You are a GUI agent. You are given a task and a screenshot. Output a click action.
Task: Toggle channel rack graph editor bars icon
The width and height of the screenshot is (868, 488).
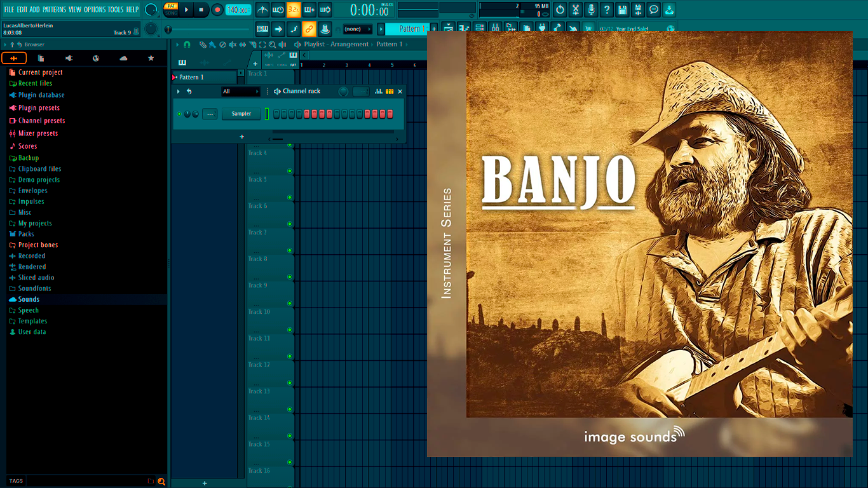pos(379,91)
